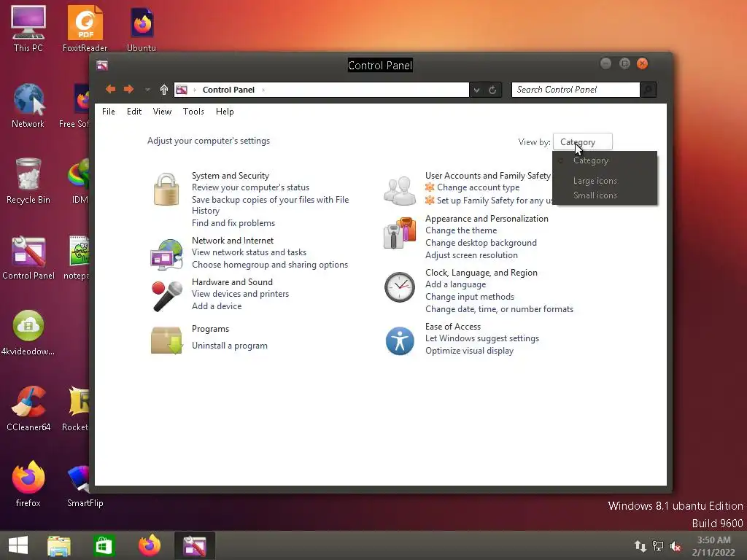Open Programs box icon
747x560 pixels.
[x=167, y=340]
